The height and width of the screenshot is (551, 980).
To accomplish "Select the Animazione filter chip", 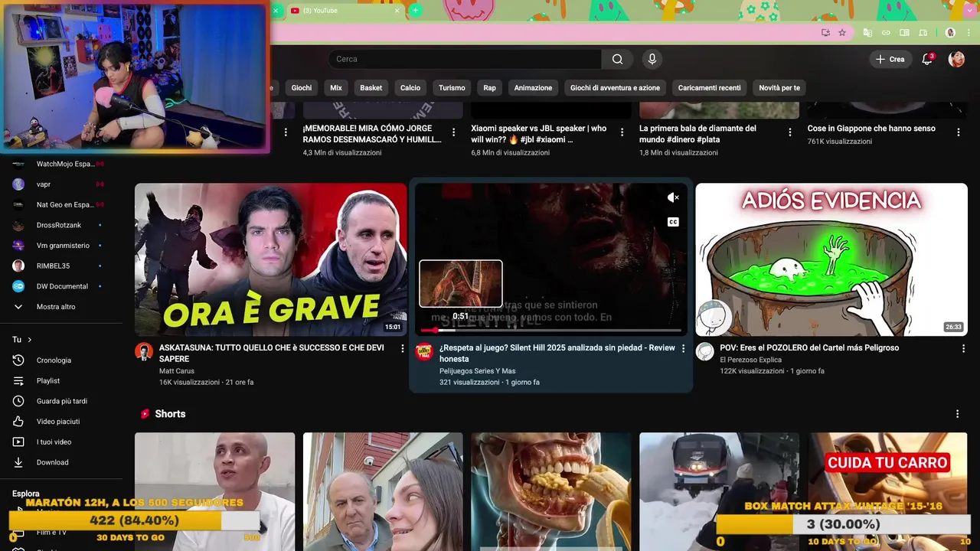I will [x=533, y=88].
